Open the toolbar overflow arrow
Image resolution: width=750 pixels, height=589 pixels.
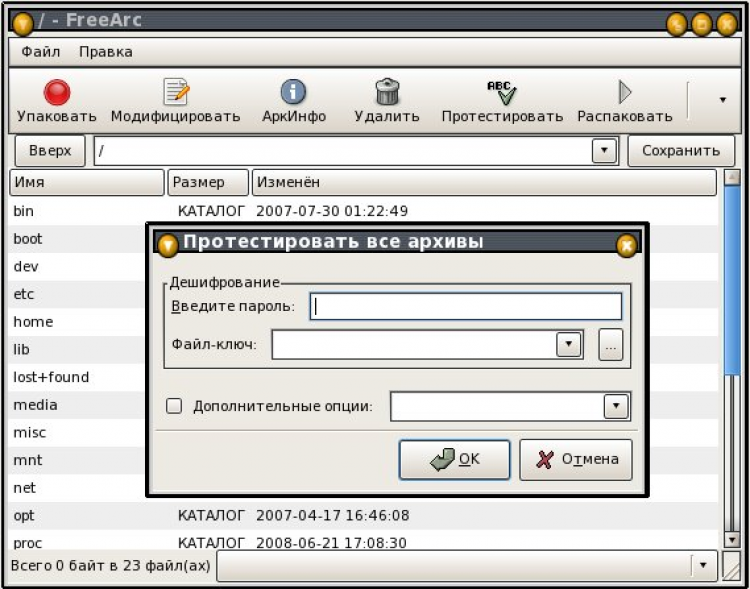pos(722,99)
